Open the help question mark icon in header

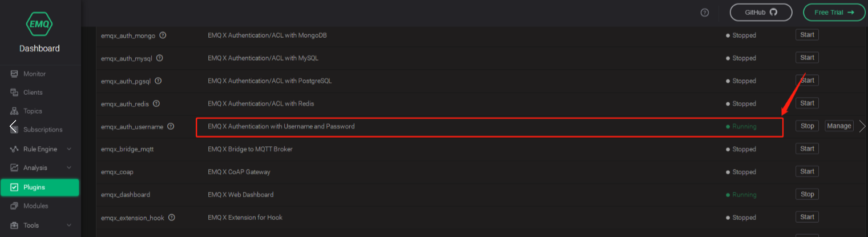pyautogui.click(x=705, y=13)
